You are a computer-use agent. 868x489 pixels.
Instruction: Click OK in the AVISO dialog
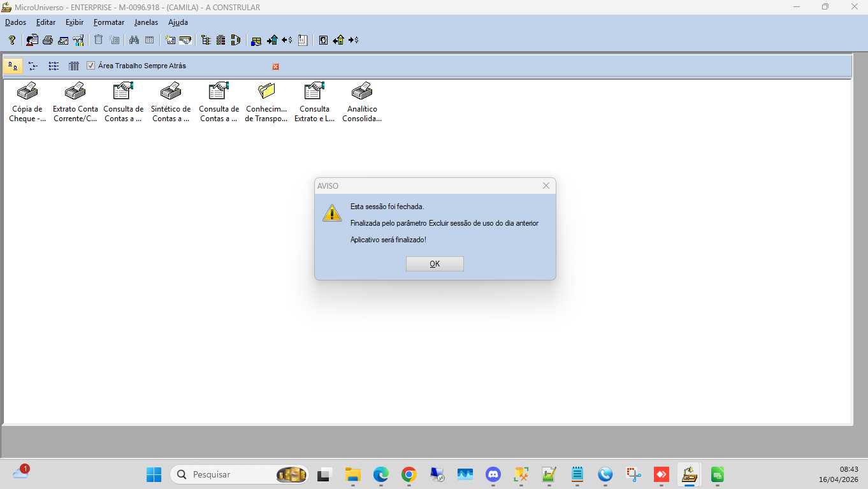(435, 264)
